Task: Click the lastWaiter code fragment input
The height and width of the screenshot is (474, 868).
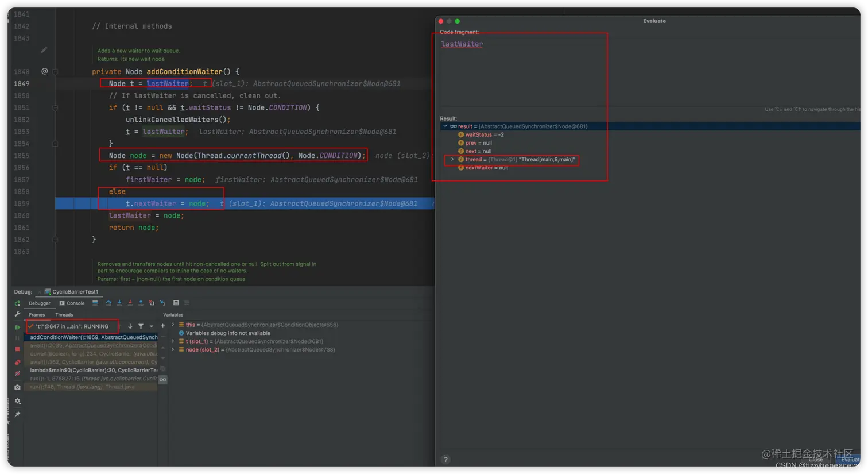Action: (648, 72)
